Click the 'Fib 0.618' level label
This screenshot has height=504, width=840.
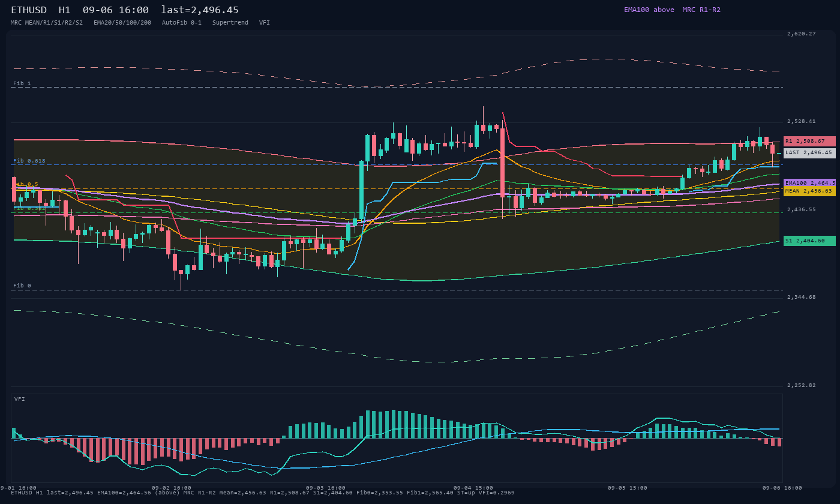(29, 161)
